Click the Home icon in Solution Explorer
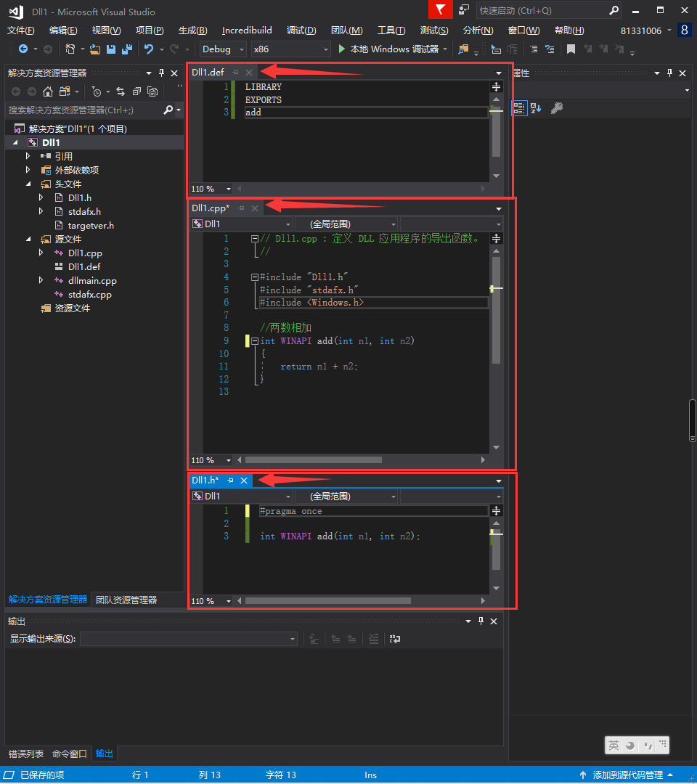The image size is (697, 784). (47, 91)
